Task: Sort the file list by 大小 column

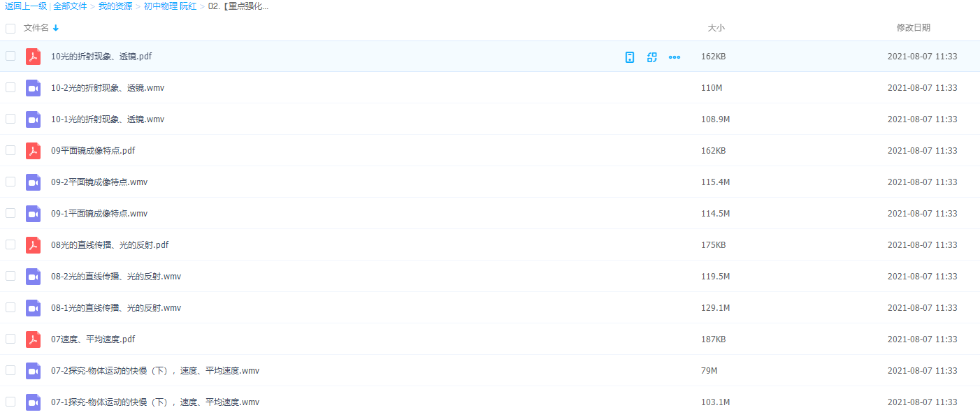Action: [716, 28]
